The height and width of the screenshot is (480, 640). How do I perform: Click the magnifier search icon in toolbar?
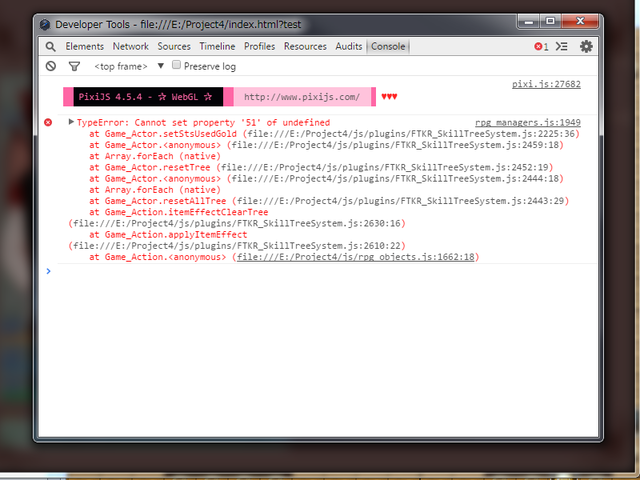(51, 47)
